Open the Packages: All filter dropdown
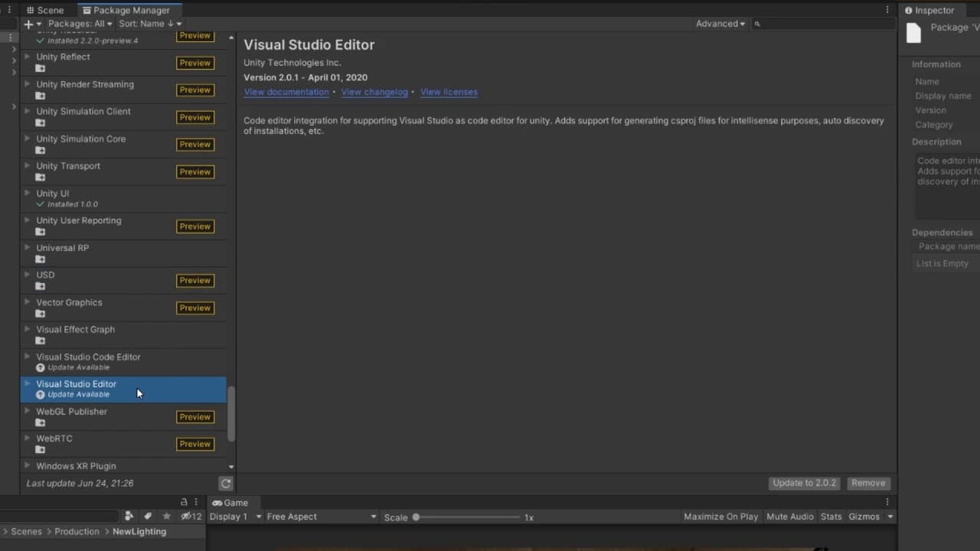 (80, 24)
